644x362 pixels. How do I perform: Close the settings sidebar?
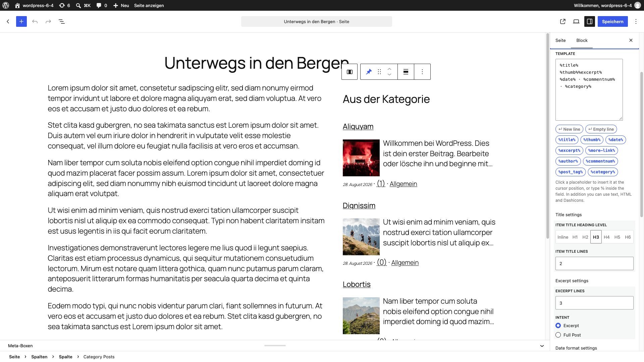pyautogui.click(x=631, y=40)
